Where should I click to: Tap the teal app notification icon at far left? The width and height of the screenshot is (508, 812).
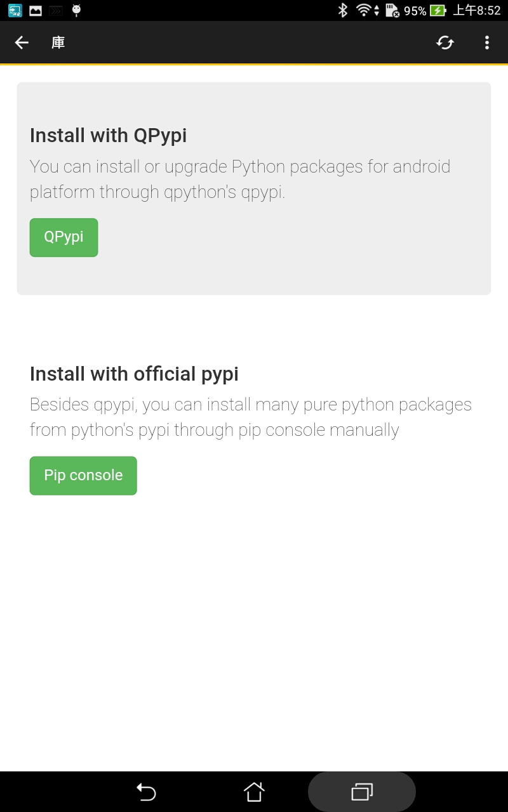coord(15,10)
